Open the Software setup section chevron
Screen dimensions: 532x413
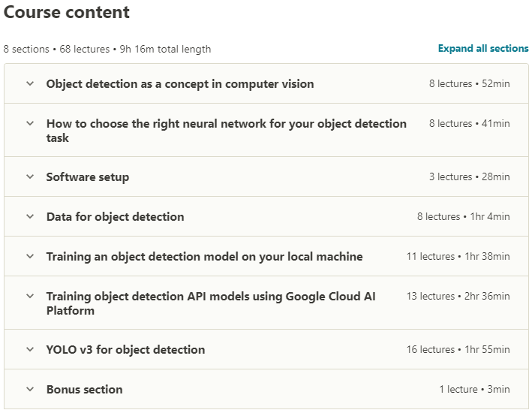[x=30, y=177]
